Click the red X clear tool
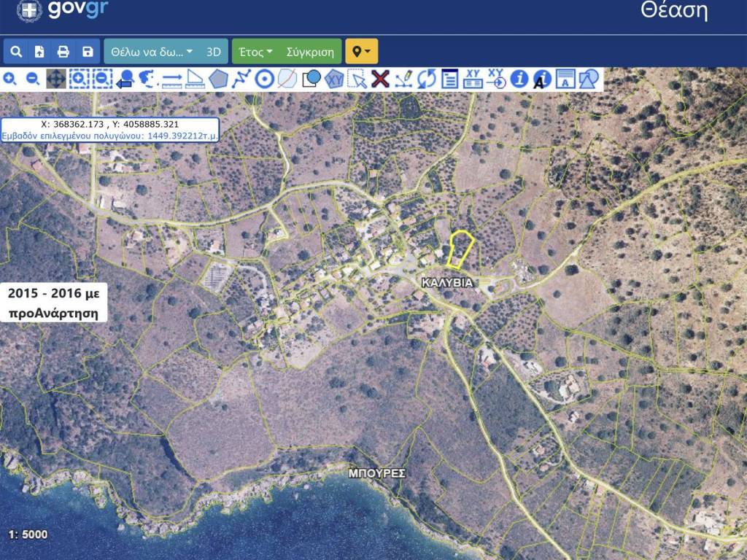Screen dimensions: 747x560 click(380, 79)
